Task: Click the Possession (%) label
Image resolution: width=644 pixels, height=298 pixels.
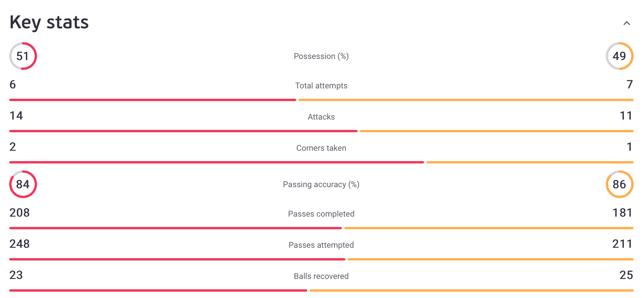Action: point(321,56)
